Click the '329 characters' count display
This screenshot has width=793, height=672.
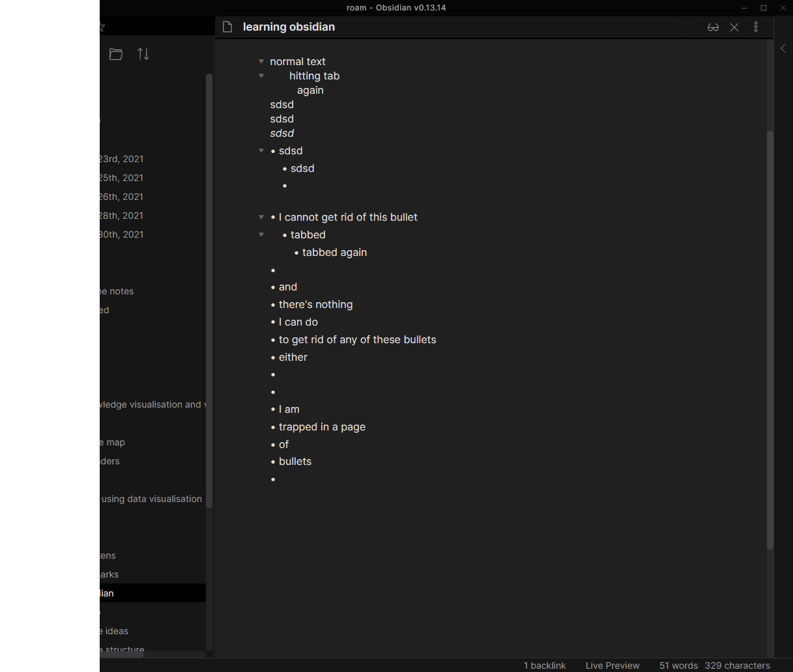tap(737, 665)
